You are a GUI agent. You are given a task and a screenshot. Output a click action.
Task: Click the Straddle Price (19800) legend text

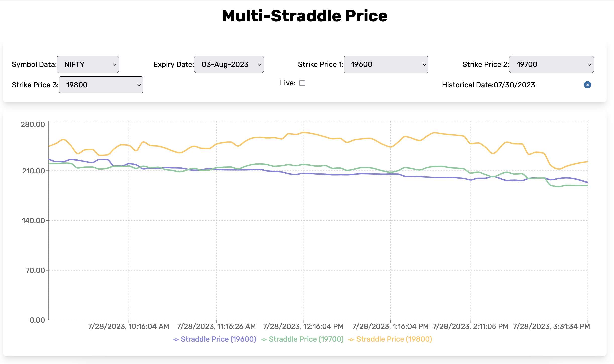tap(393, 339)
